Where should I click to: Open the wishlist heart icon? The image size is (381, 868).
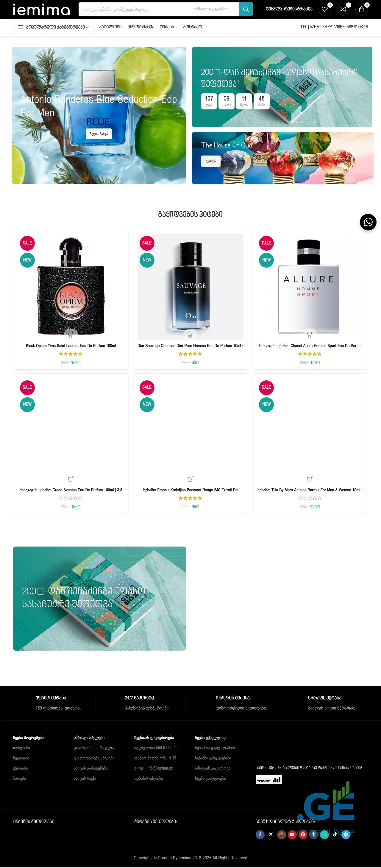coord(325,10)
